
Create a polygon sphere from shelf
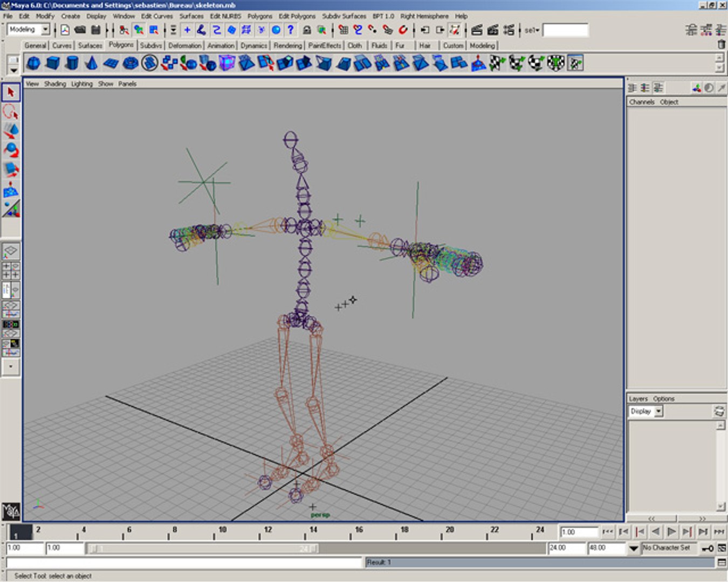click(x=33, y=63)
